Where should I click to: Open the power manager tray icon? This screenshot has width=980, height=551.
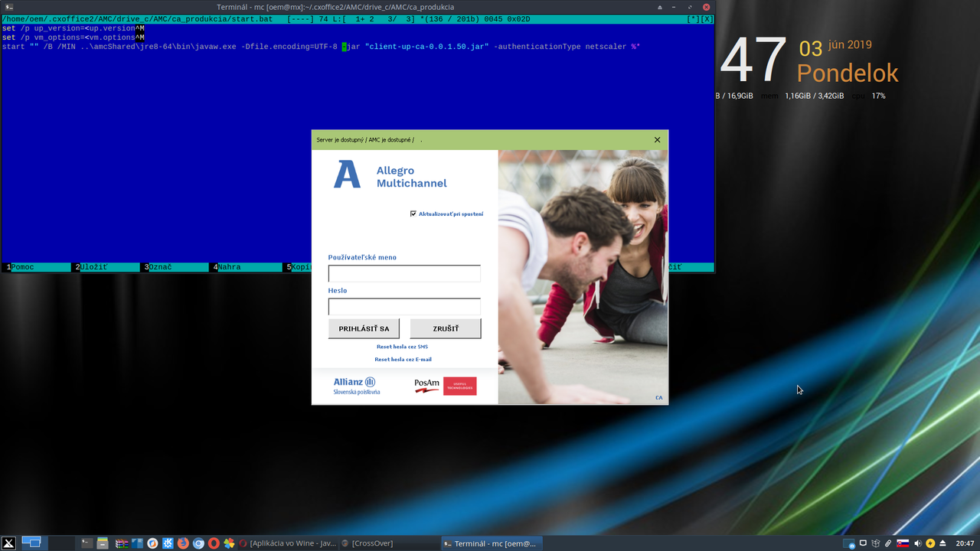[x=930, y=543]
